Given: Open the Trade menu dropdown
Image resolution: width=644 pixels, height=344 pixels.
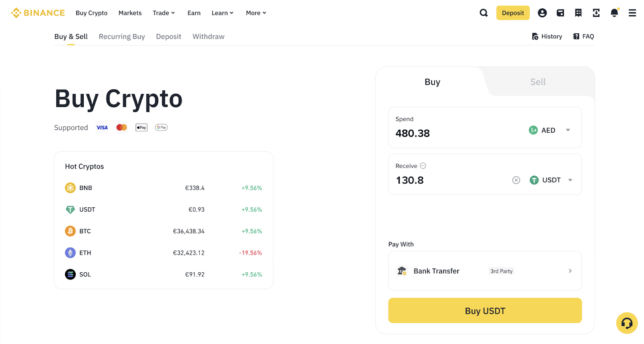Looking at the screenshot, I should 164,13.
